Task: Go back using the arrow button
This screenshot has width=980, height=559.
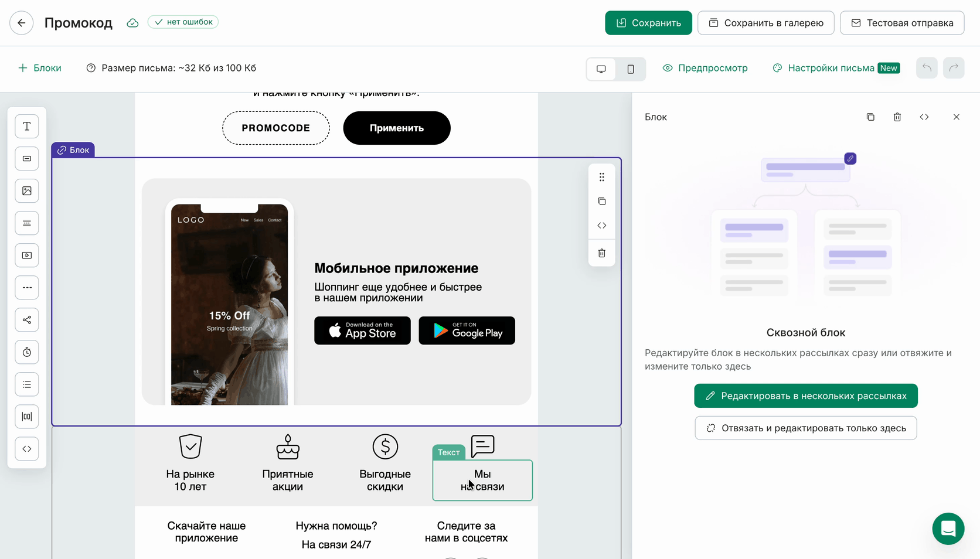Action: (22, 23)
